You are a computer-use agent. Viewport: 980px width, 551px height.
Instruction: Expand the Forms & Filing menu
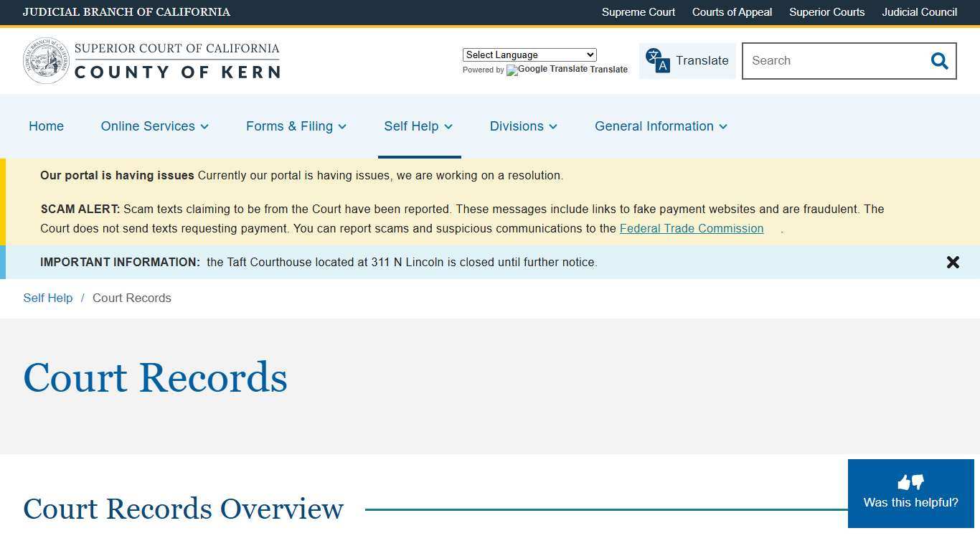pos(296,126)
